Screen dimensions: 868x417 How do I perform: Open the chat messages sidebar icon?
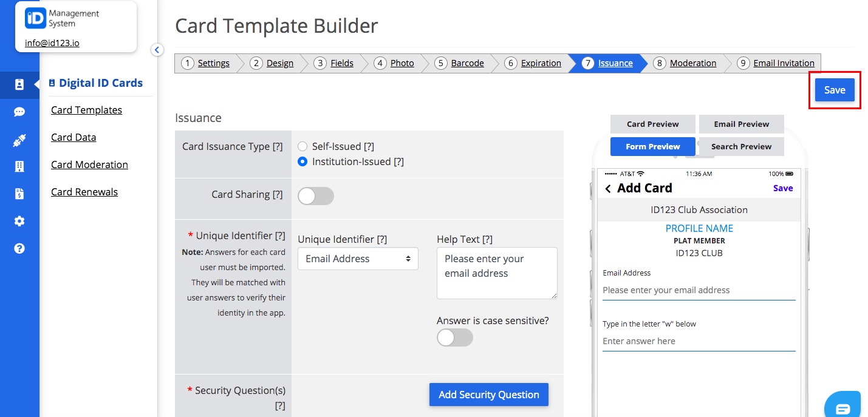[x=19, y=112]
